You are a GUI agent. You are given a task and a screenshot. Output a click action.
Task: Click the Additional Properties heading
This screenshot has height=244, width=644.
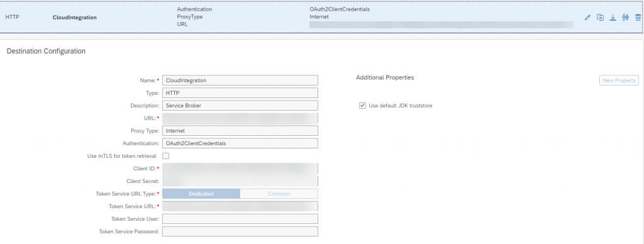(x=385, y=77)
